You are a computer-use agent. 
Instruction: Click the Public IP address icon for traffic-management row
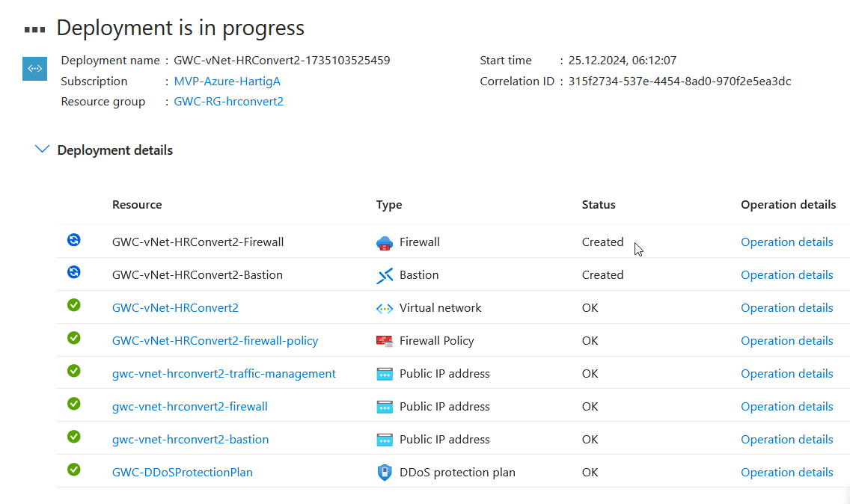pyautogui.click(x=384, y=373)
